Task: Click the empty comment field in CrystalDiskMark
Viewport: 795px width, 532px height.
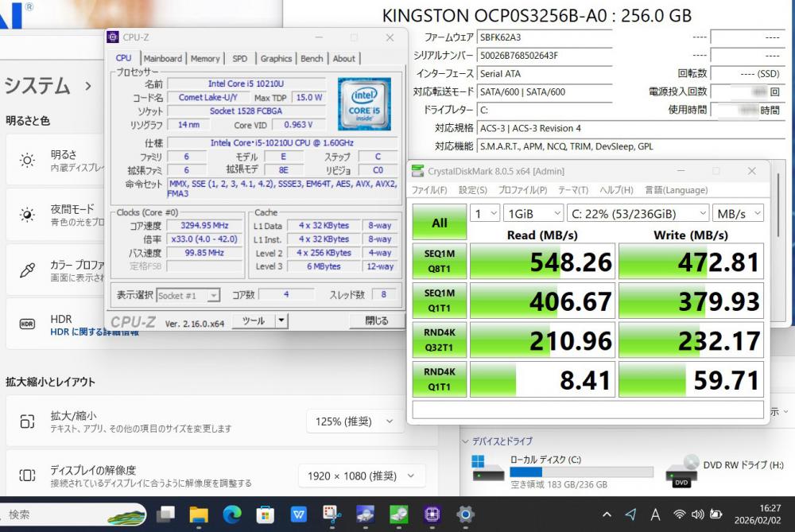Action: tap(588, 410)
